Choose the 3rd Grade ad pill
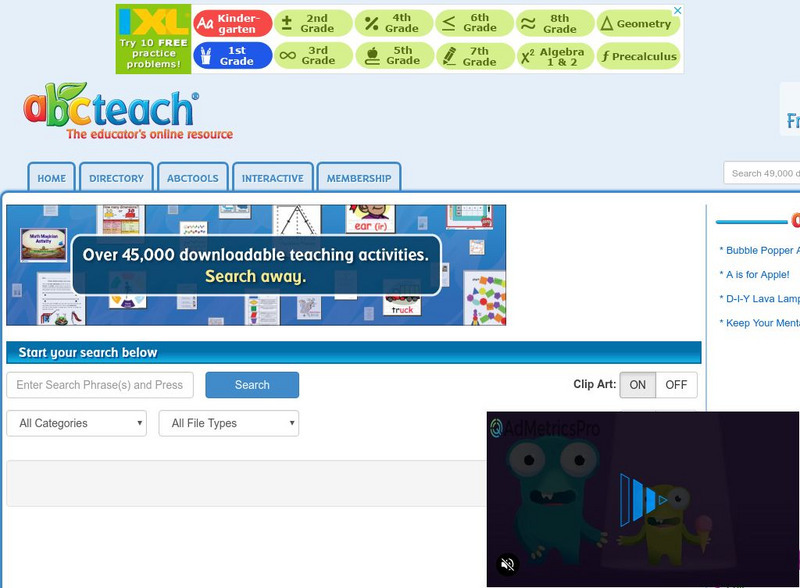Viewport: 800px width, 588px height. click(x=313, y=56)
